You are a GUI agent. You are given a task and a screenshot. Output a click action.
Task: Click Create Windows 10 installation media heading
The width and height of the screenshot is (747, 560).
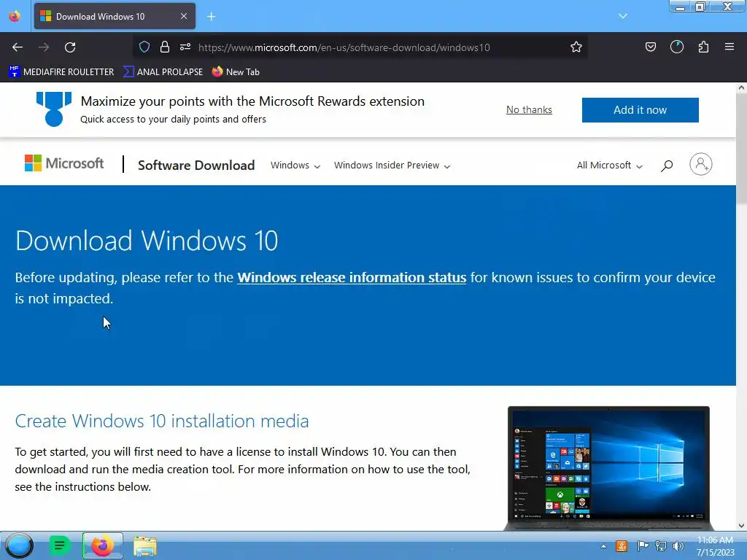[161, 421]
